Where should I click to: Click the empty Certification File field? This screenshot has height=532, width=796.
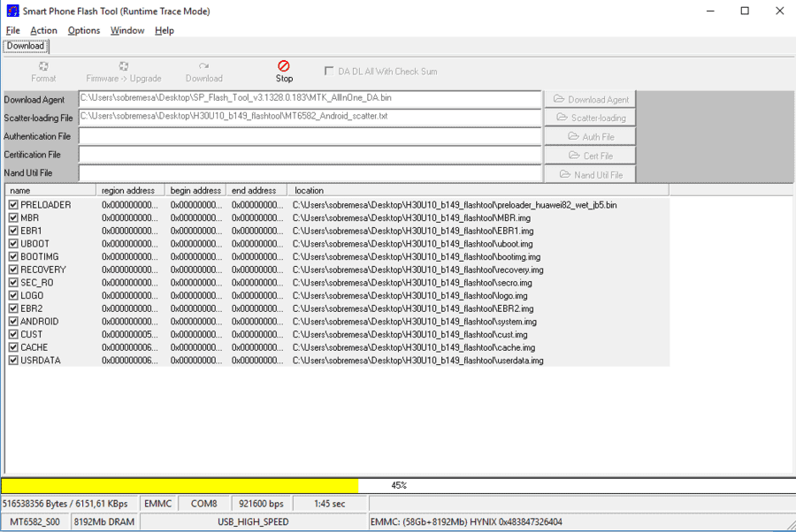[x=310, y=154]
